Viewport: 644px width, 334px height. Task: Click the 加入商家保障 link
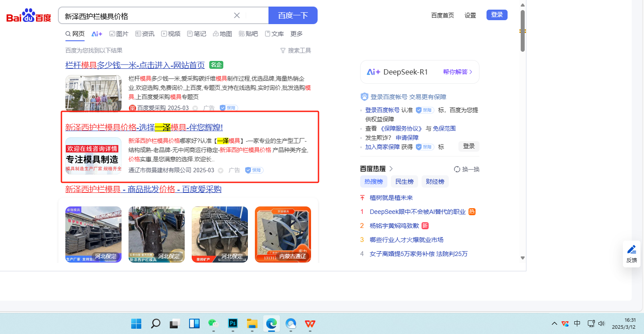pyautogui.click(x=383, y=147)
